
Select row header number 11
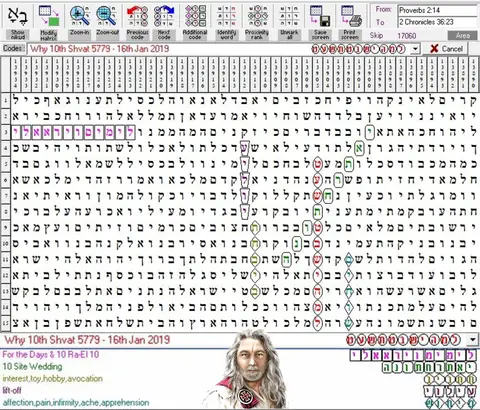5,259
